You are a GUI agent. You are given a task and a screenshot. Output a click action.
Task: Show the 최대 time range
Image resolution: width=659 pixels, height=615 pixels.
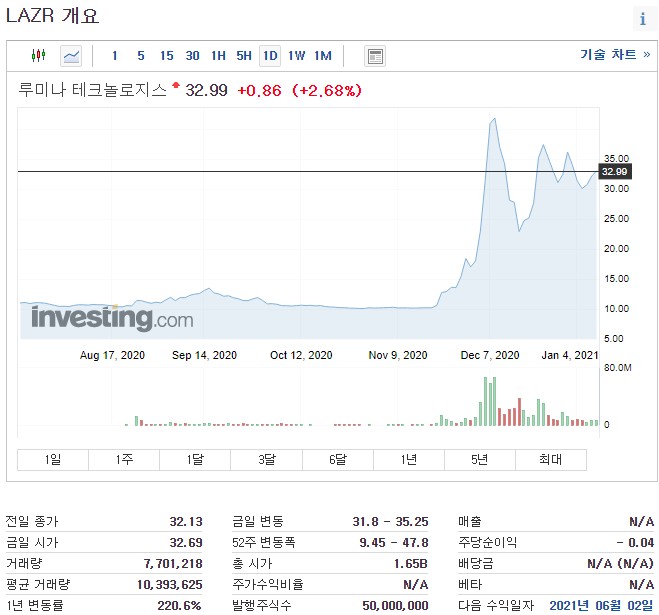[x=551, y=459]
